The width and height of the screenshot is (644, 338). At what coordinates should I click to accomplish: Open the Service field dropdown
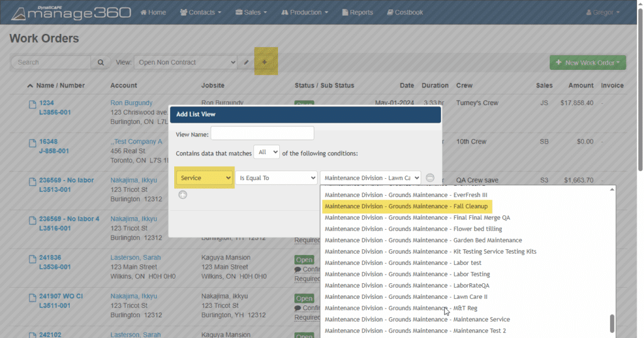coord(205,178)
